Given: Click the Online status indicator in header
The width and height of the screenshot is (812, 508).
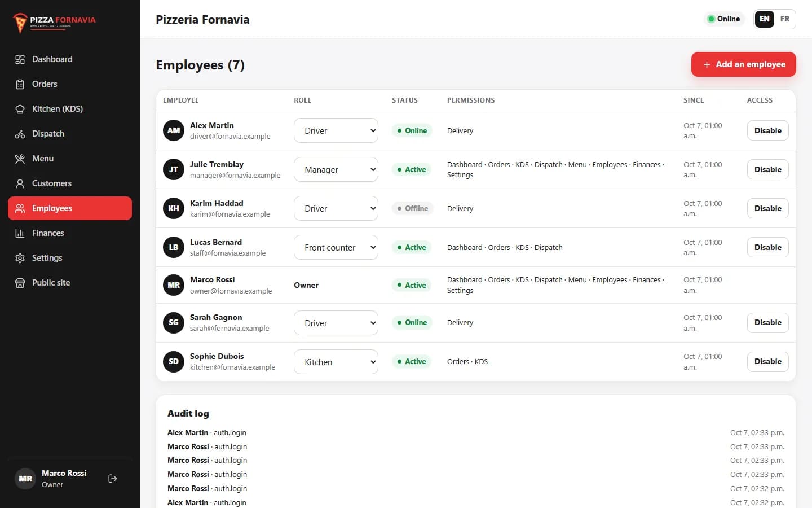Looking at the screenshot, I should tap(724, 19).
